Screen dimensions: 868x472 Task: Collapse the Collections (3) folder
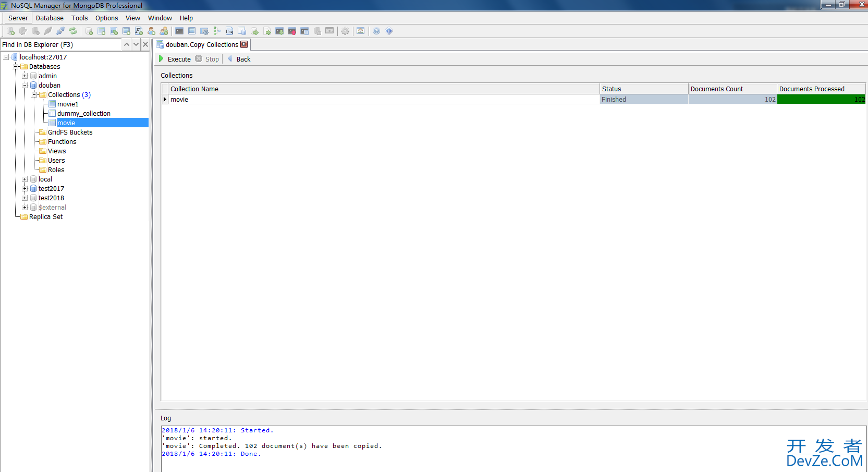click(34, 95)
